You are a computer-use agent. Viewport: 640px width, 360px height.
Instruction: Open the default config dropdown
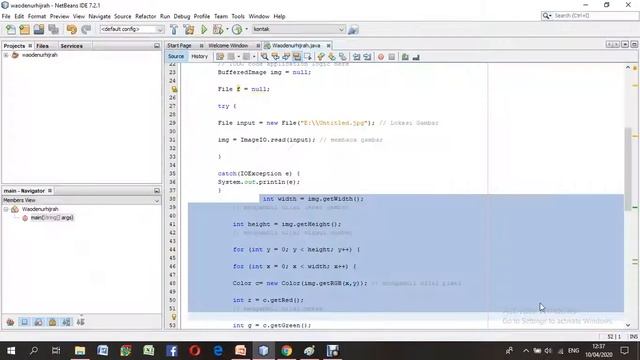131,29
